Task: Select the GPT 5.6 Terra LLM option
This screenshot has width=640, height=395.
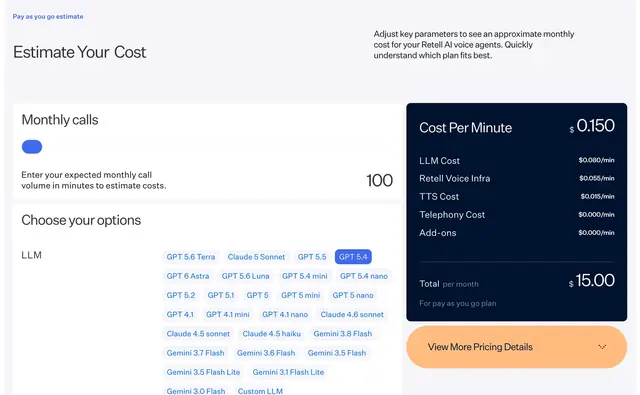Action: coord(191,257)
